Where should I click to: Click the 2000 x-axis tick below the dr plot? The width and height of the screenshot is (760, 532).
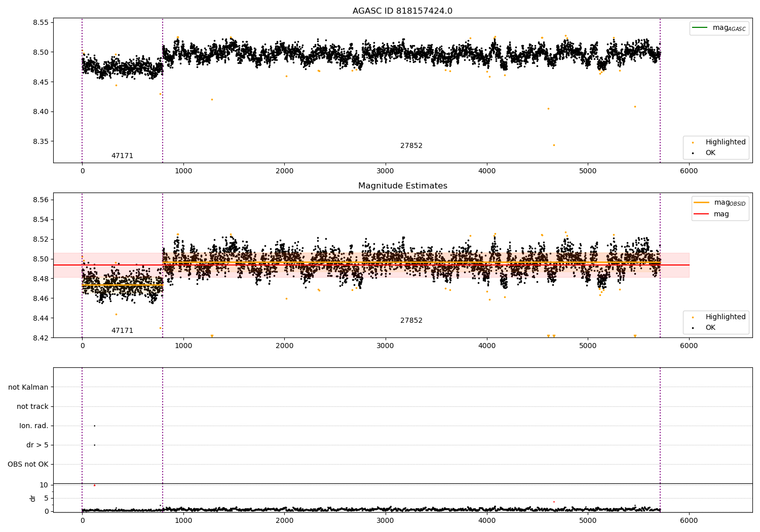tap(285, 520)
